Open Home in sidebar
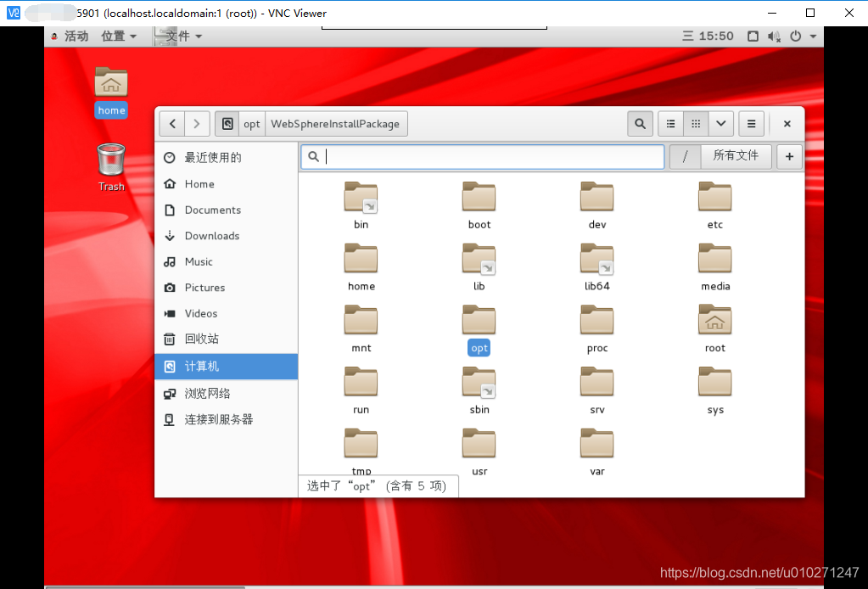 (227, 184)
